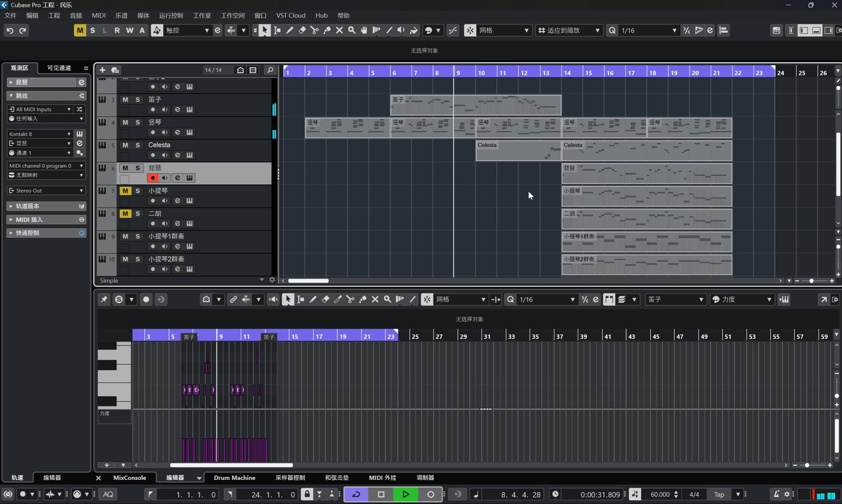842x504 pixels.
Task: Unmute the 小提琴 track with its M button
Action: (125, 191)
